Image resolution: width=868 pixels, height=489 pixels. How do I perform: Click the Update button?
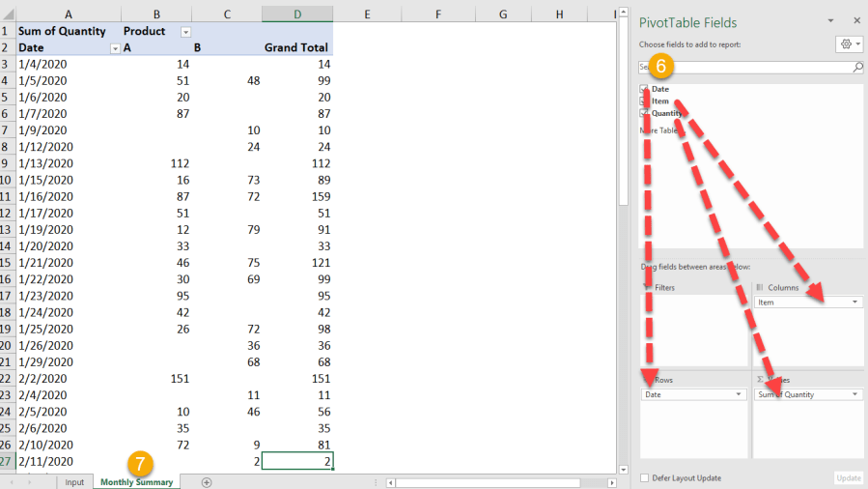[x=847, y=478]
